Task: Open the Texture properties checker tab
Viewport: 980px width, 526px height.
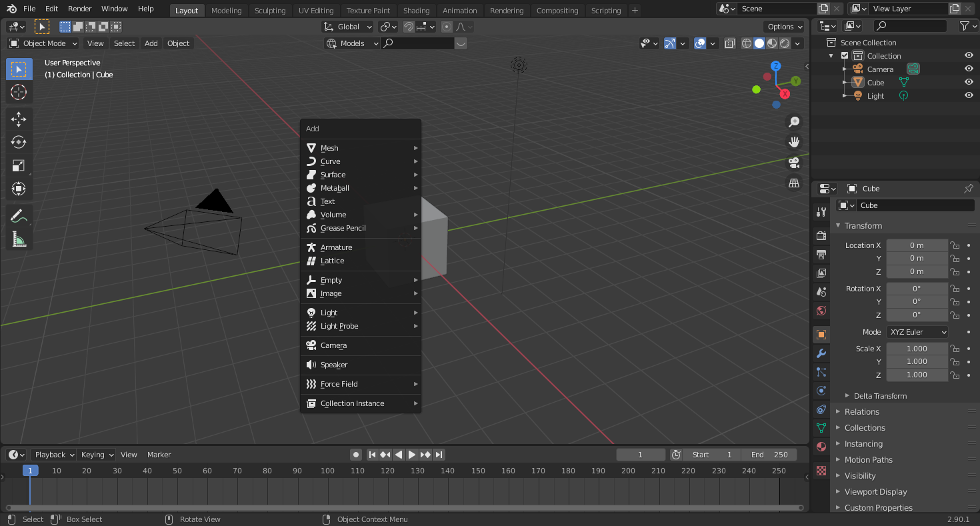Action: (x=821, y=471)
